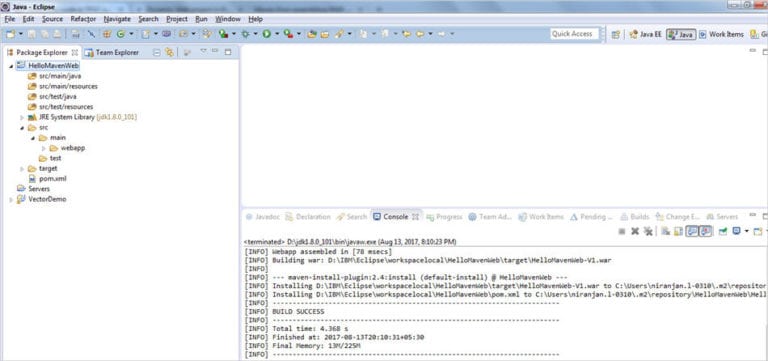The height and width of the screenshot is (361, 768).
Task: Click the Open Perspective icon
Action: pos(616,34)
